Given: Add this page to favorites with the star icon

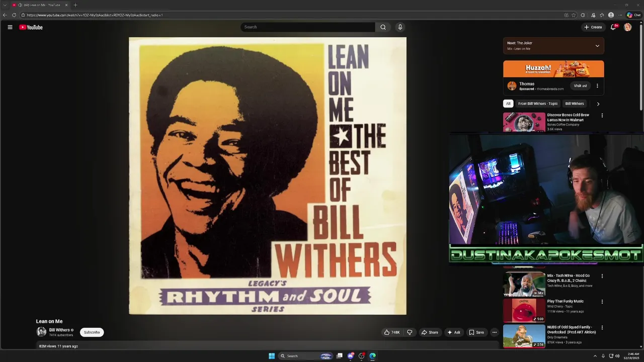Looking at the screenshot, I should click(574, 15).
